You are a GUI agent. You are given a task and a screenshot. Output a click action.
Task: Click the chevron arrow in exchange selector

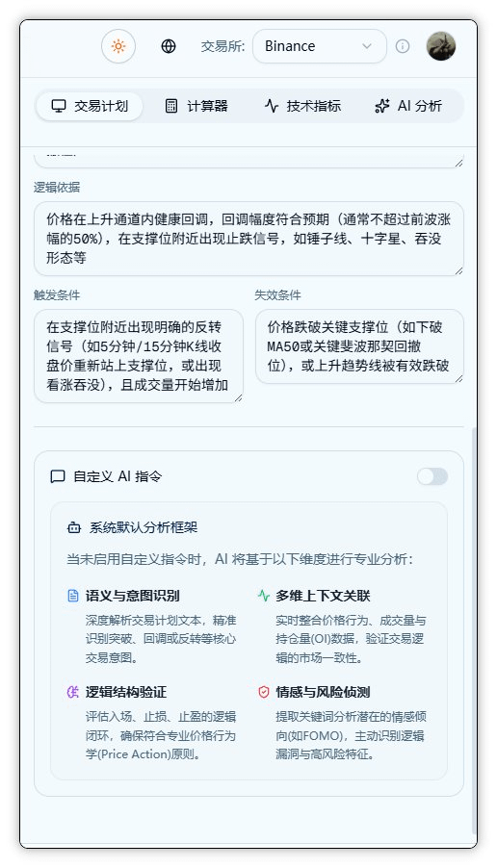point(367,46)
